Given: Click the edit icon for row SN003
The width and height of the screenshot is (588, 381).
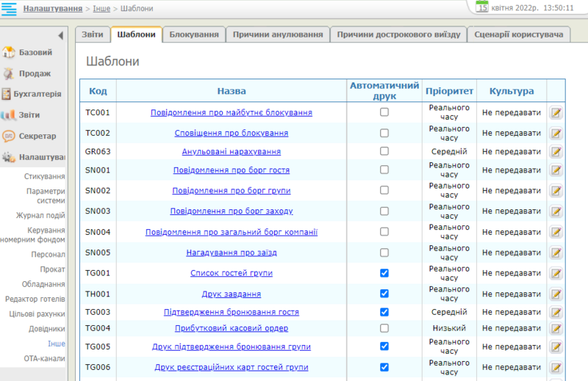Looking at the screenshot, I should coord(556,211).
